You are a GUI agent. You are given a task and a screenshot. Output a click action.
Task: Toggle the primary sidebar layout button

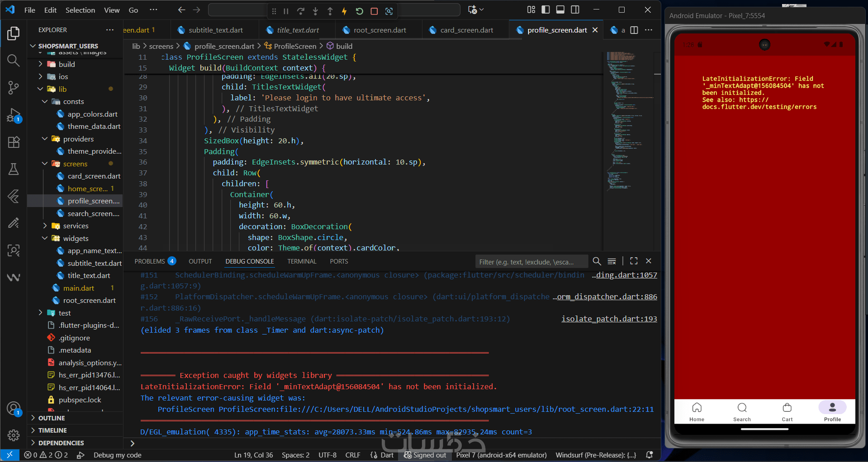click(x=545, y=9)
